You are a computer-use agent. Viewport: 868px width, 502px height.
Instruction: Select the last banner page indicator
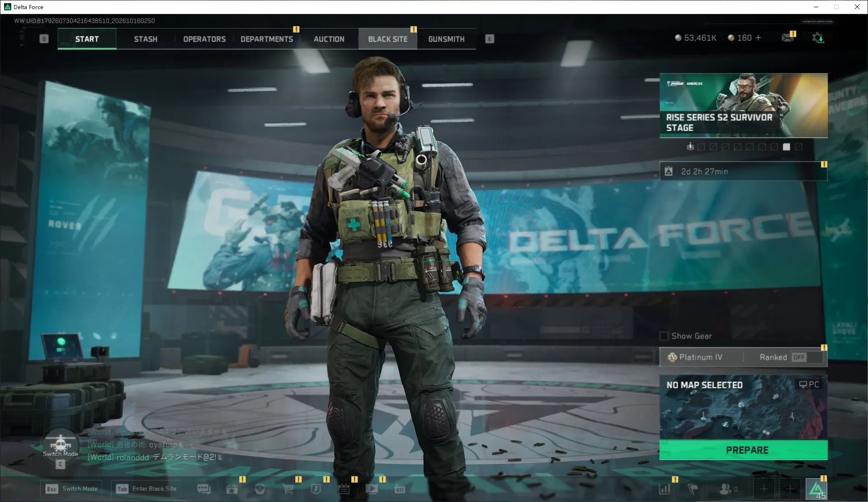pyautogui.click(x=799, y=147)
